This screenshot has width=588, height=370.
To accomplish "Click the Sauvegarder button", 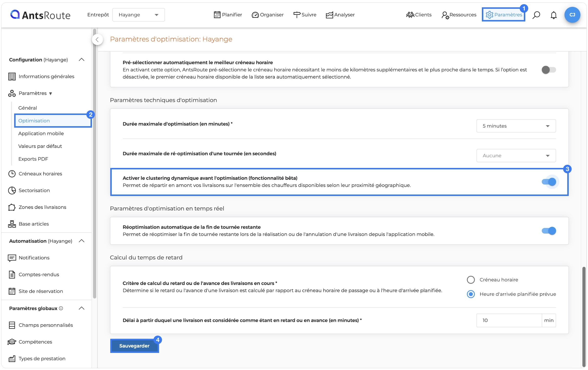I will tap(134, 346).
